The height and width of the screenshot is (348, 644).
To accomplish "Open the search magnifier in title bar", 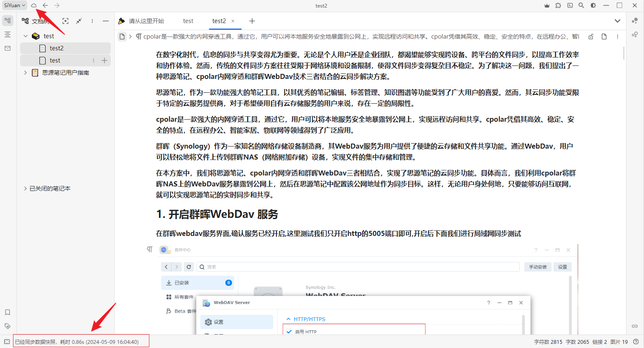I will (581, 5).
